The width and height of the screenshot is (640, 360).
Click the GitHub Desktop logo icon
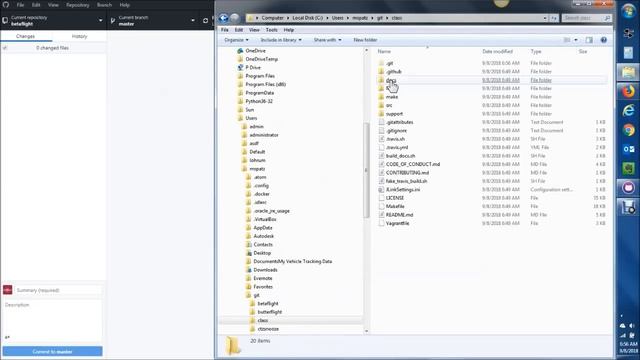pos(6,5)
